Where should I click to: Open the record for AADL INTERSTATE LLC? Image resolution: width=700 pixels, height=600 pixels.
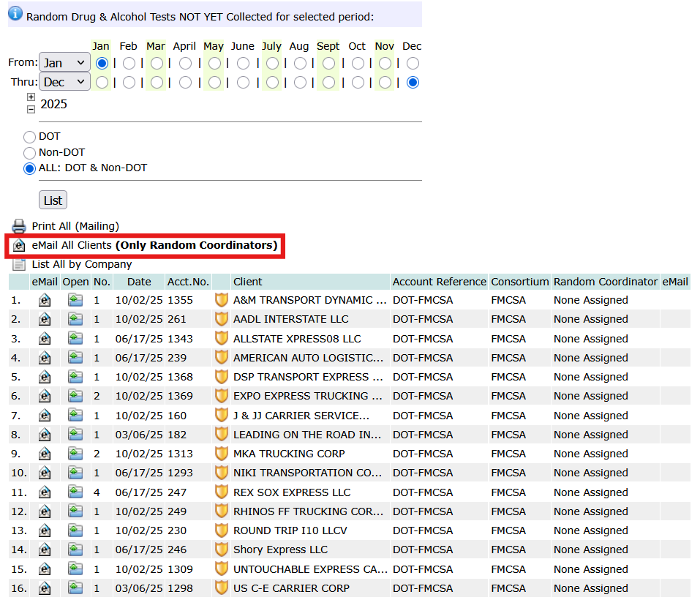click(75, 319)
